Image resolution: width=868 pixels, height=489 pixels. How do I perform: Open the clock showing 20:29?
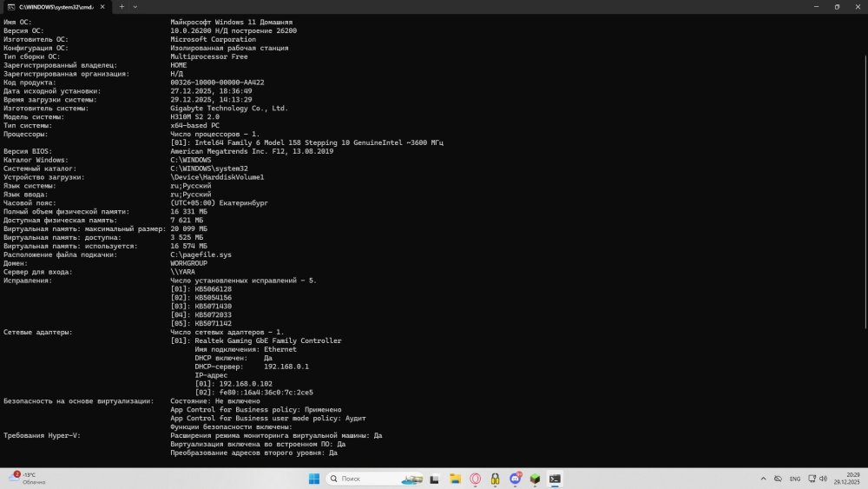(x=847, y=479)
